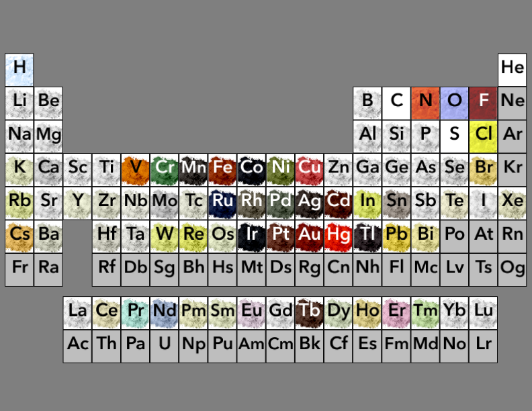The height and width of the screenshot is (411, 532).
Task: Select the Helium (He) element tile
Action: pyautogui.click(x=513, y=68)
